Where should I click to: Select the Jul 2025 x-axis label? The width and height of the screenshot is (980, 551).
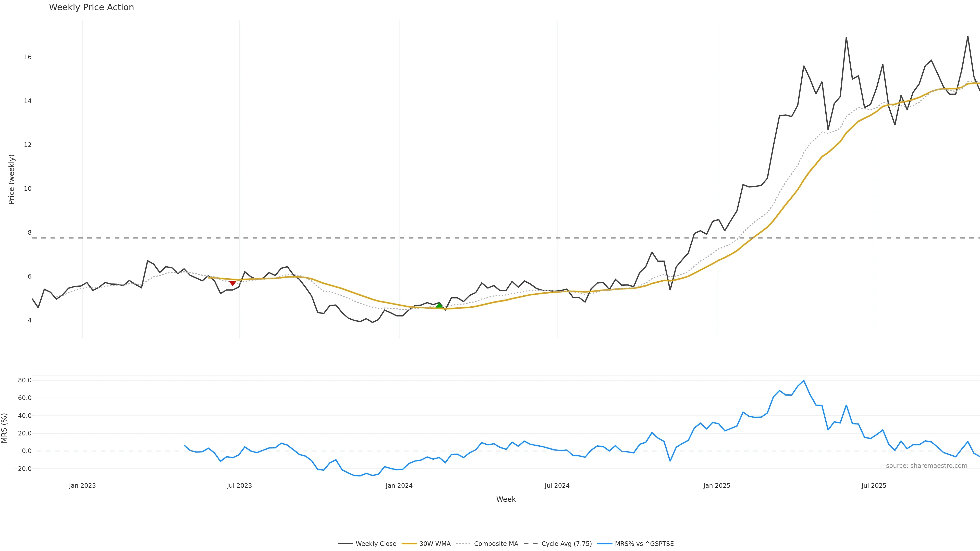(x=874, y=486)
